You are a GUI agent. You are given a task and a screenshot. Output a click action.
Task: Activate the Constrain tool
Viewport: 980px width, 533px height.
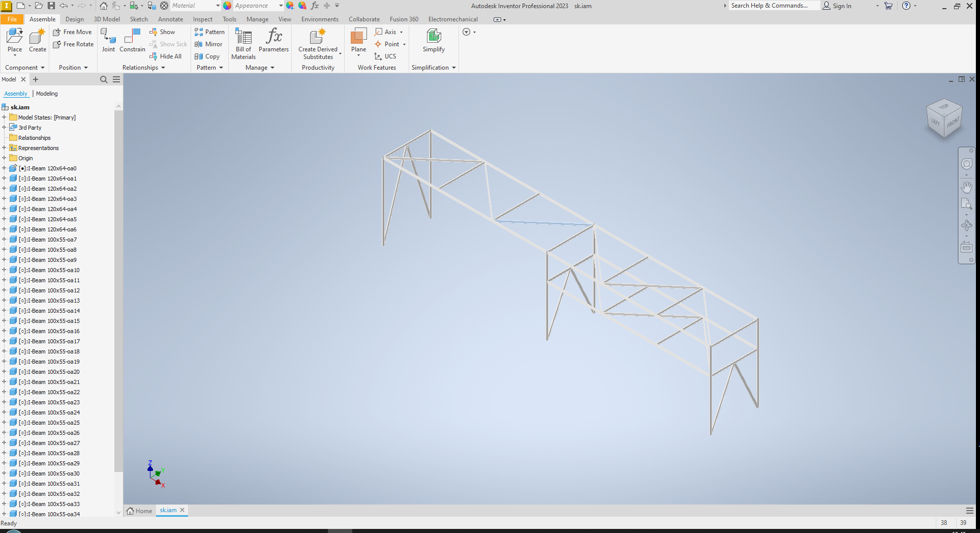point(132,41)
